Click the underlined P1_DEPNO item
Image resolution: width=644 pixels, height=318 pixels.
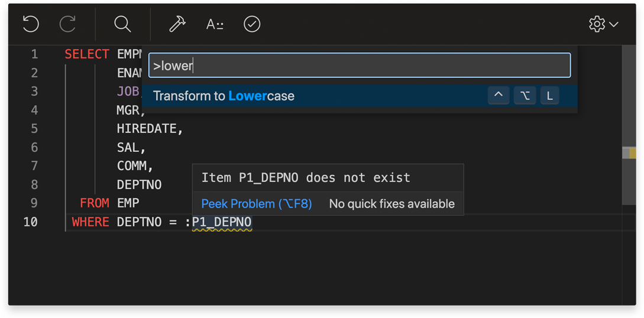point(222,222)
